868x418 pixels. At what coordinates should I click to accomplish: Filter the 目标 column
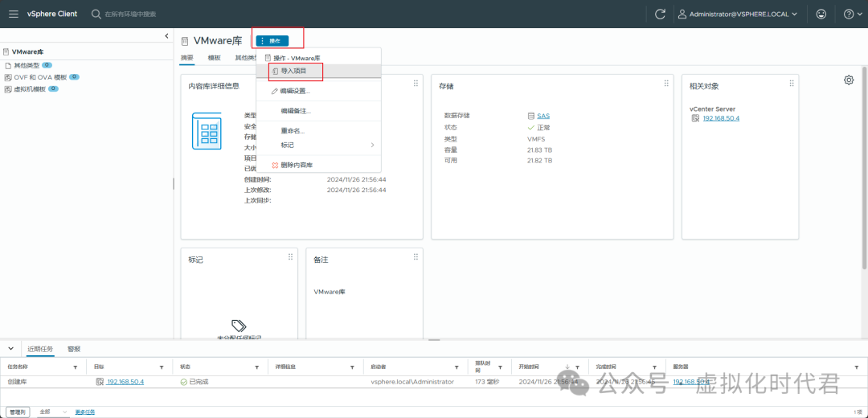click(162, 367)
